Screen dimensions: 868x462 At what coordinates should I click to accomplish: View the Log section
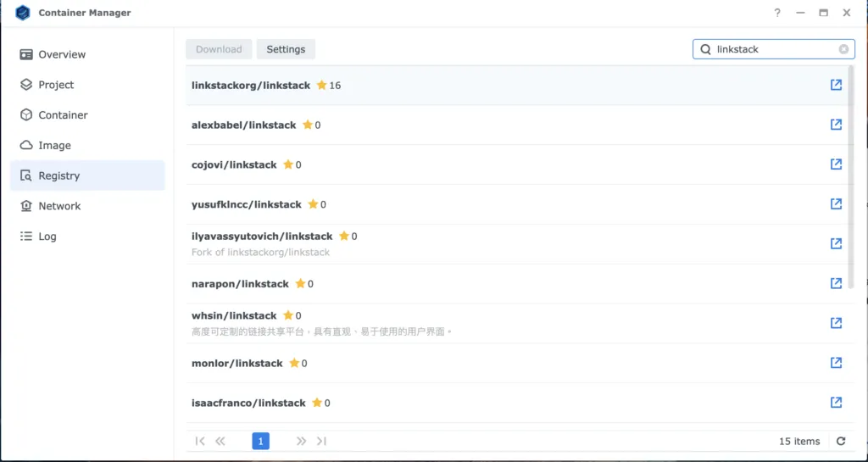pyautogui.click(x=47, y=237)
